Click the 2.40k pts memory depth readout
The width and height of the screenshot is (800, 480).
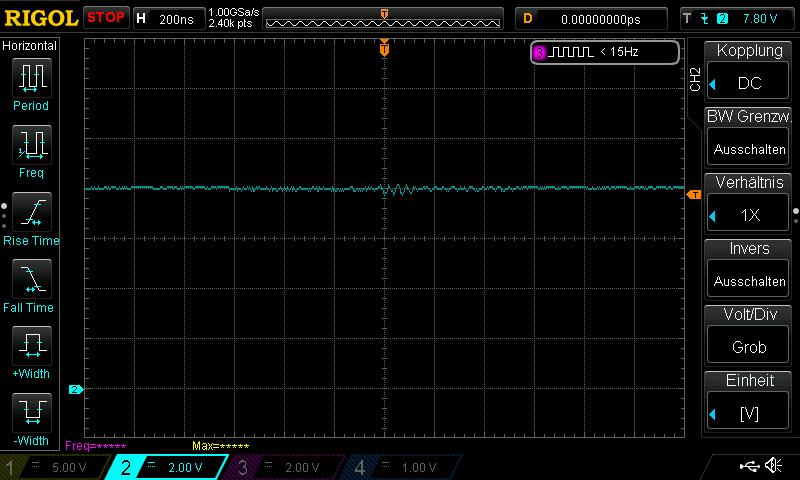[x=230, y=23]
